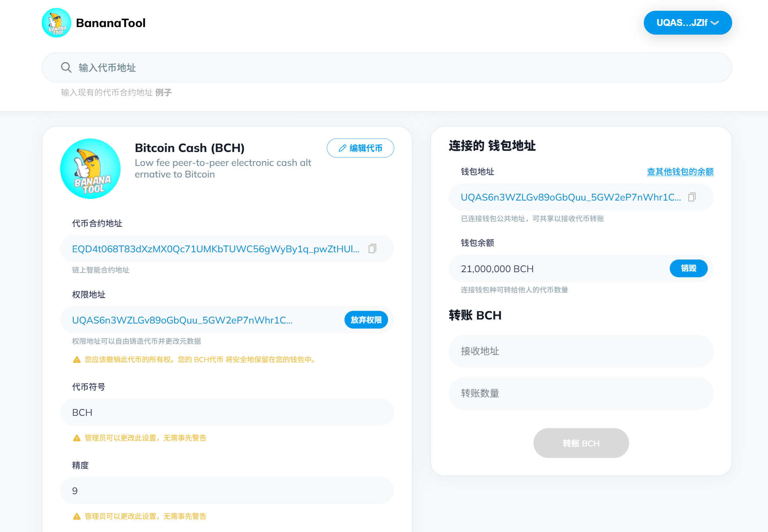
Task: Click the EQD4t068 contract address link
Action: point(215,249)
